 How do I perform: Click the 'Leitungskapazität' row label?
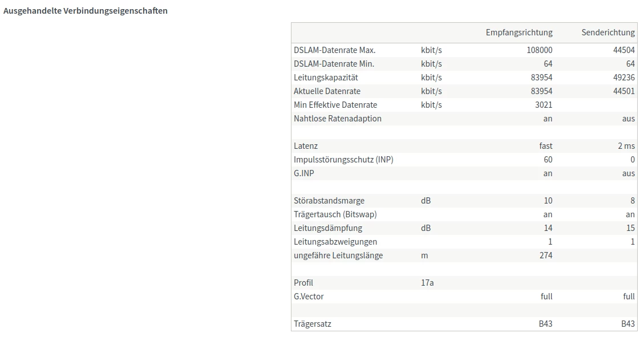click(x=326, y=78)
